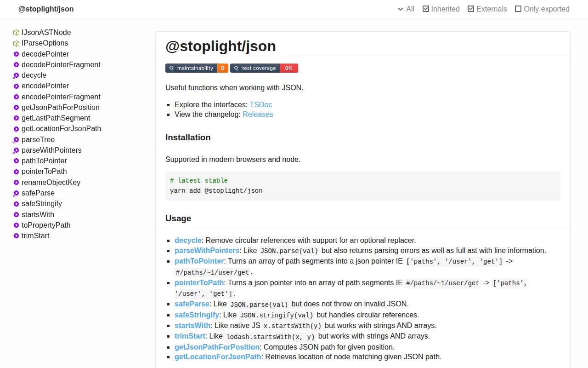This screenshot has width=588, height=368.
Task: Click the parseTree function icon
Action: coord(16,140)
